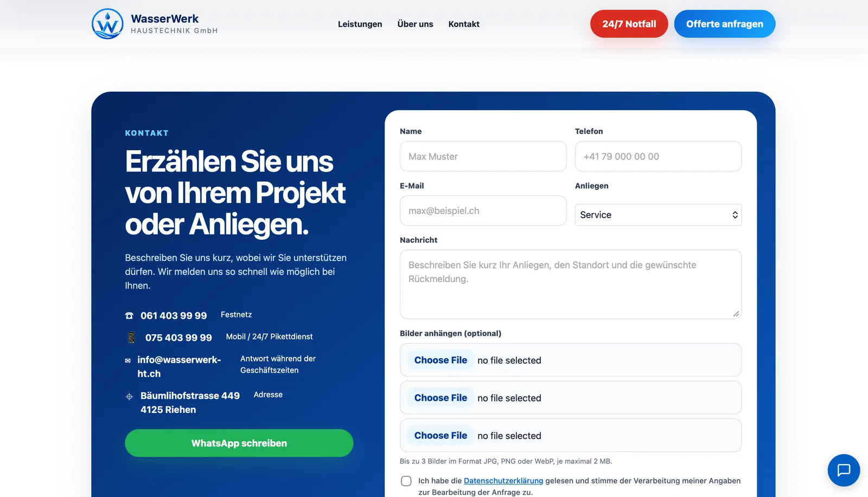Click the WasserWerk Haustechnik GmbH brand name
The height and width of the screenshot is (497, 868).
coord(174,24)
